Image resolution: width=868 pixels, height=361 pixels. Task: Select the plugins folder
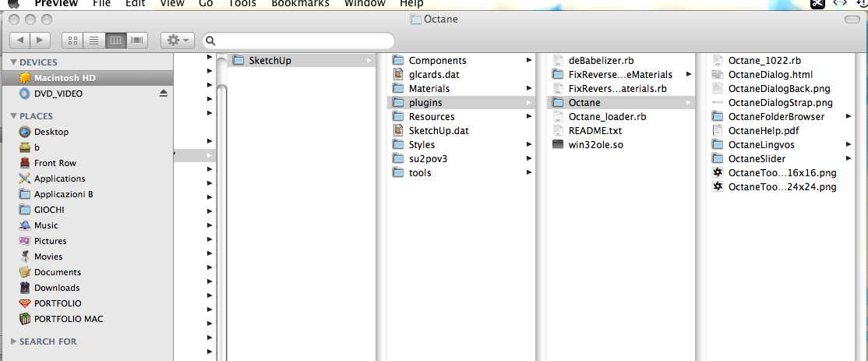tap(460, 102)
